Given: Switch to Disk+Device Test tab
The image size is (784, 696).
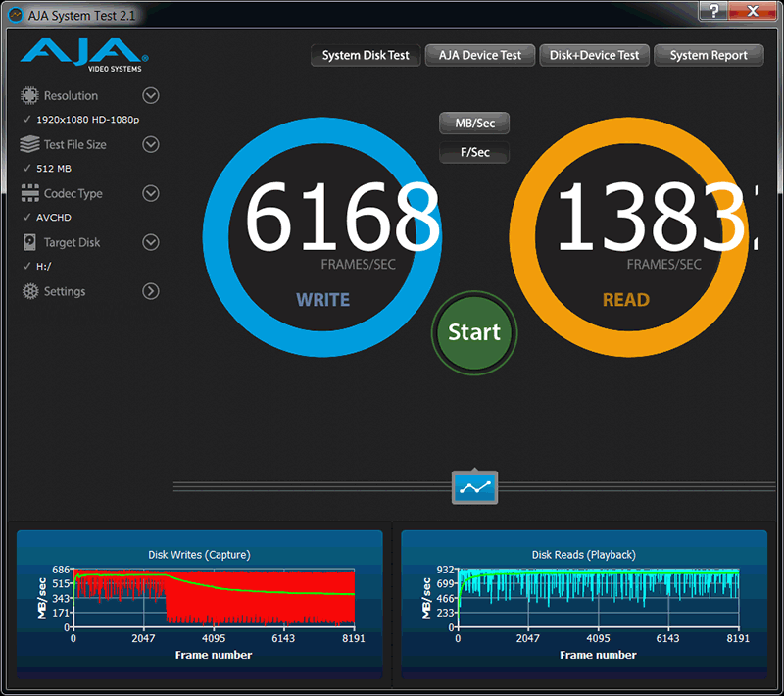Looking at the screenshot, I should pos(594,55).
